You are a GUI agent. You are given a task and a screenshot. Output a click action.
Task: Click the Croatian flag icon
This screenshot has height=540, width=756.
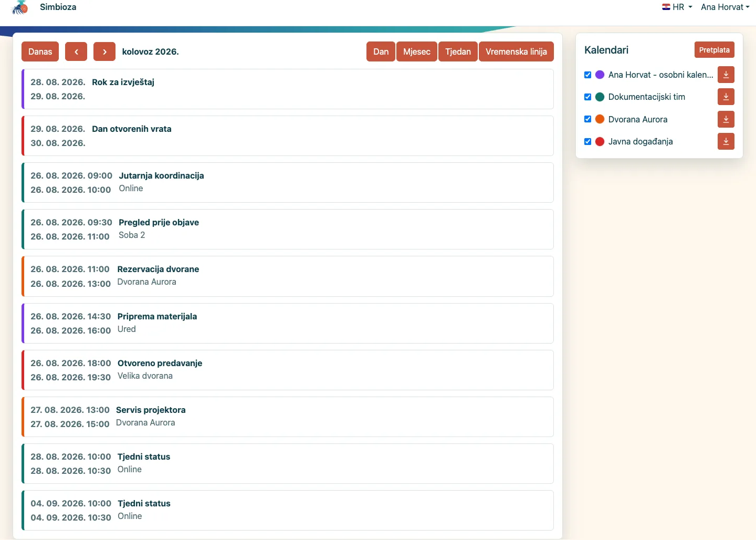point(666,7)
